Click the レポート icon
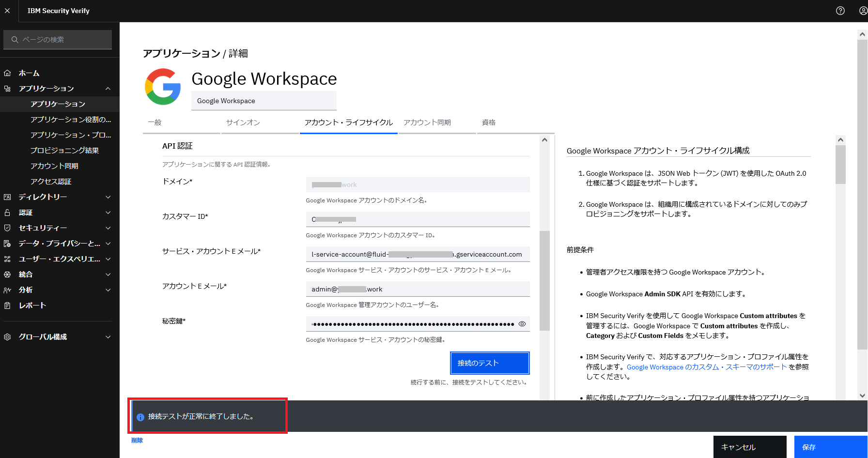The width and height of the screenshot is (868, 458). 7,305
